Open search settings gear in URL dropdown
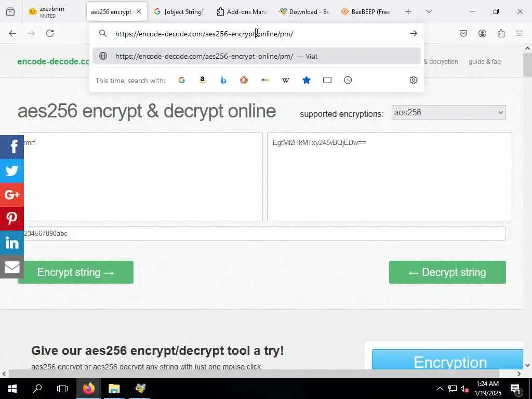The image size is (532, 399). 413,80
